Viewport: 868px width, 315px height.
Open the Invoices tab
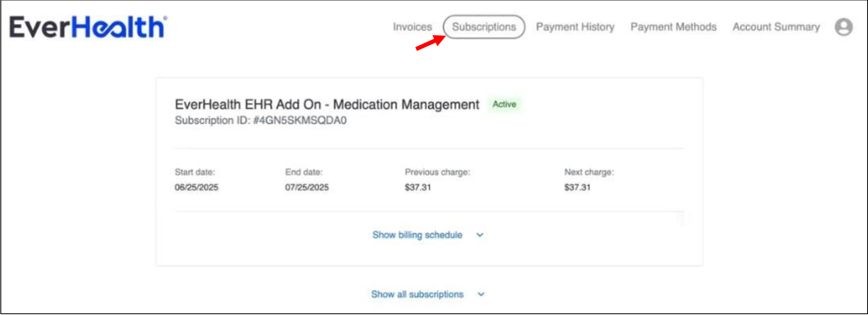(412, 27)
